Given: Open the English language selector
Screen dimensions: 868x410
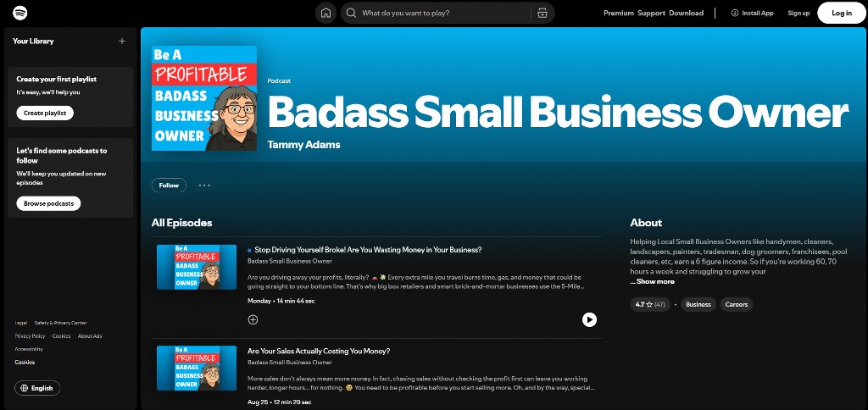Looking at the screenshot, I should click(37, 388).
